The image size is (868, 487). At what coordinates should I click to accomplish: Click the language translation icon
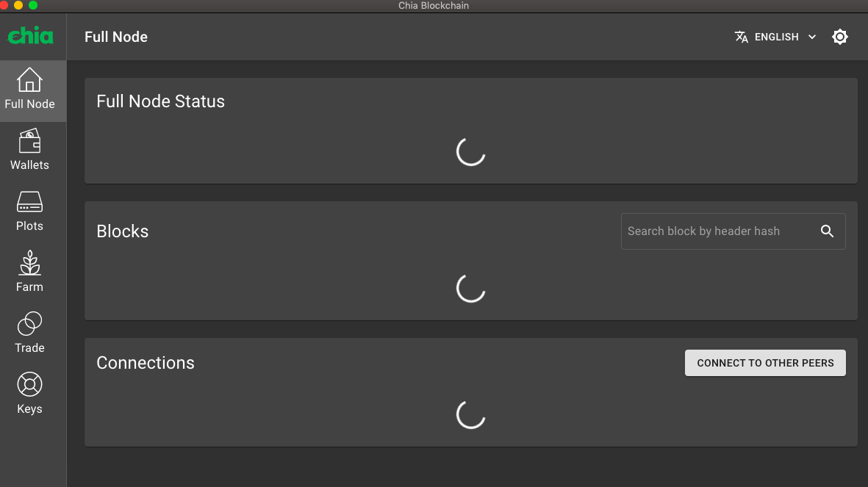coord(742,36)
